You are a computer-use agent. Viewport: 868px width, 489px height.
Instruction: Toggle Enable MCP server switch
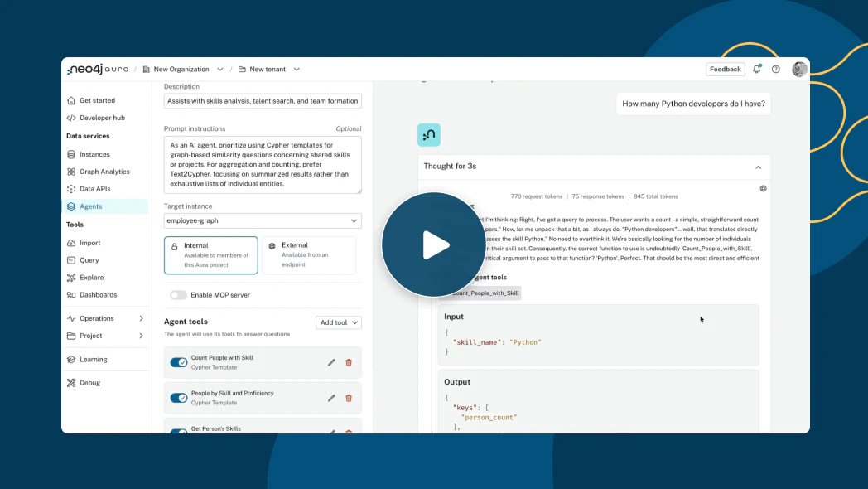pos(178,295)
